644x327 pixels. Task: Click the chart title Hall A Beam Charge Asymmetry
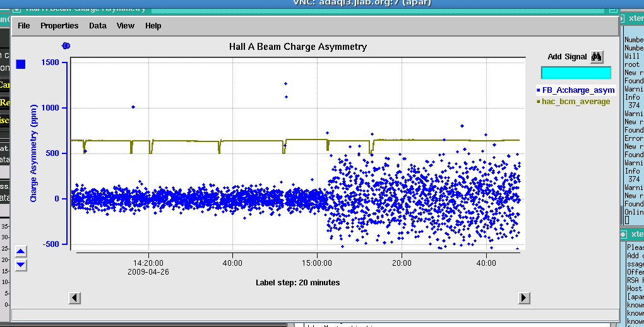click(298, 47)
